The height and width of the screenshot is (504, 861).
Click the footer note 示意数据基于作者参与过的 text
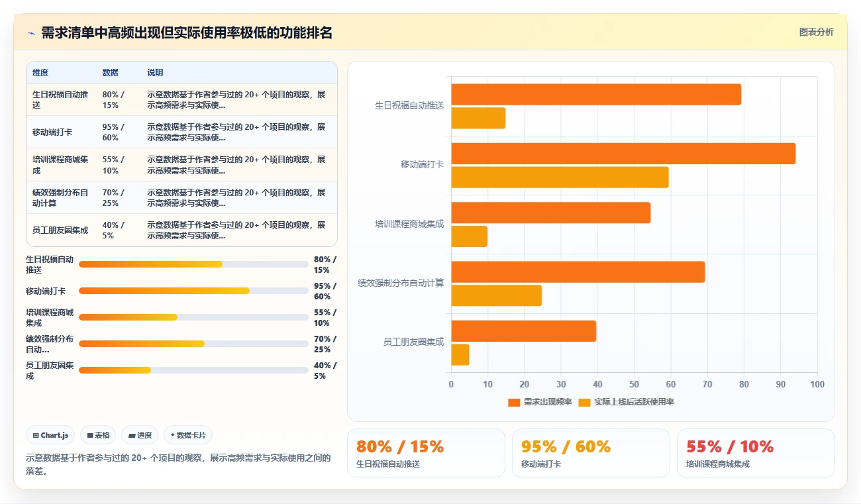[x=177, y=464]
